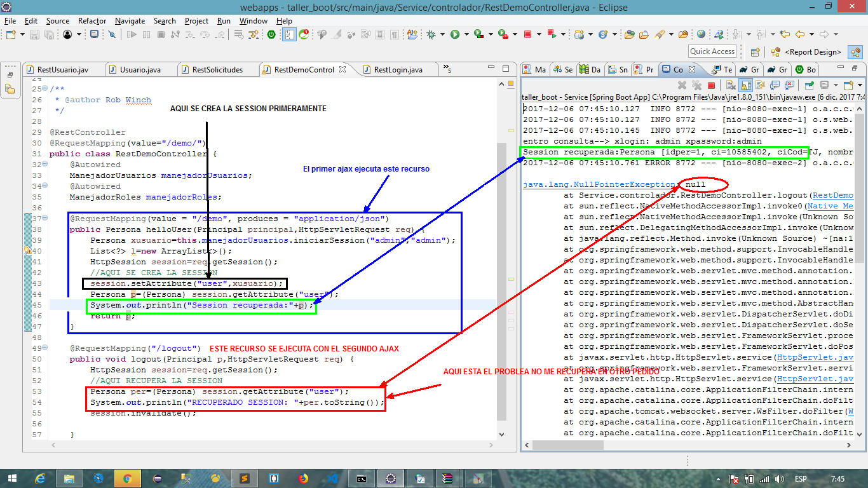Viewport: 868px width, 488px height.
Task: Collapse helloUser method at line 37
Action: coord(44,218)
